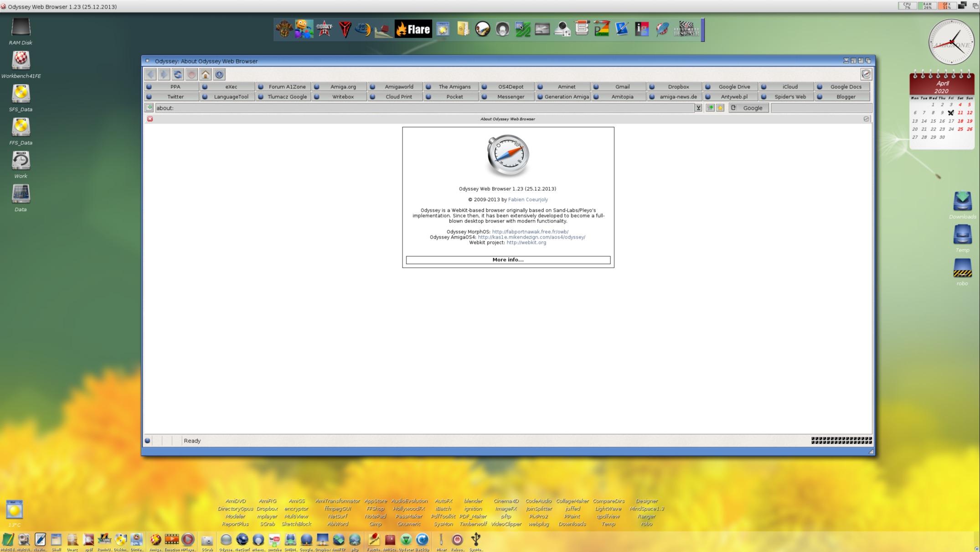The width and height of the screenshot is (980, 552).
Task: Click the Home toolbar icon
Action: pos(206,74)
